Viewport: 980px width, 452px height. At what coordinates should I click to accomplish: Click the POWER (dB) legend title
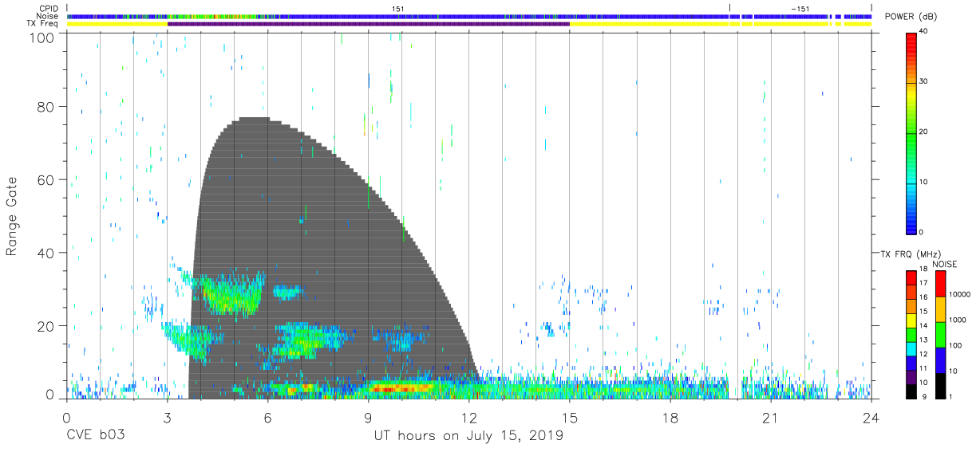pos(912,17)
